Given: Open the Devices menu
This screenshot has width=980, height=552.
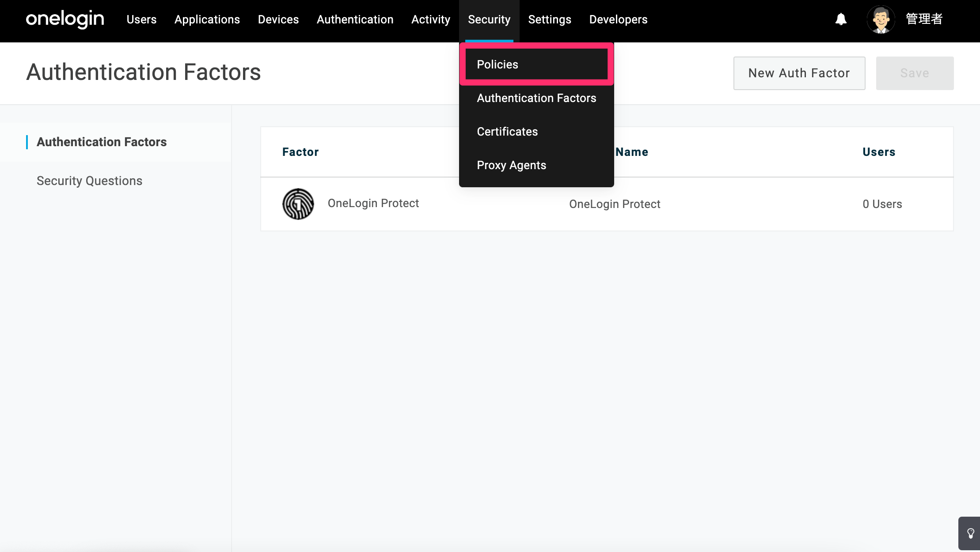Looking at the screenshot, I should point(278,19).
